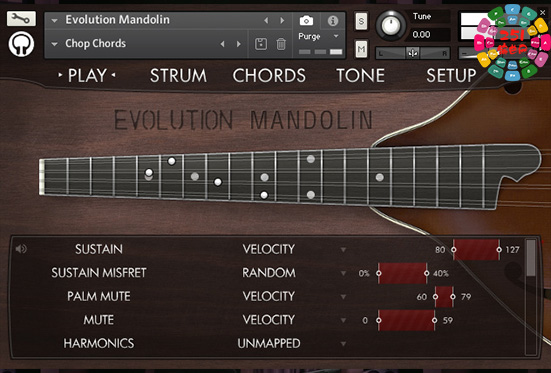
Task: Click the SUSTAIN MISFRET 0%-40% range bar
Action: [x=402, y=273]
